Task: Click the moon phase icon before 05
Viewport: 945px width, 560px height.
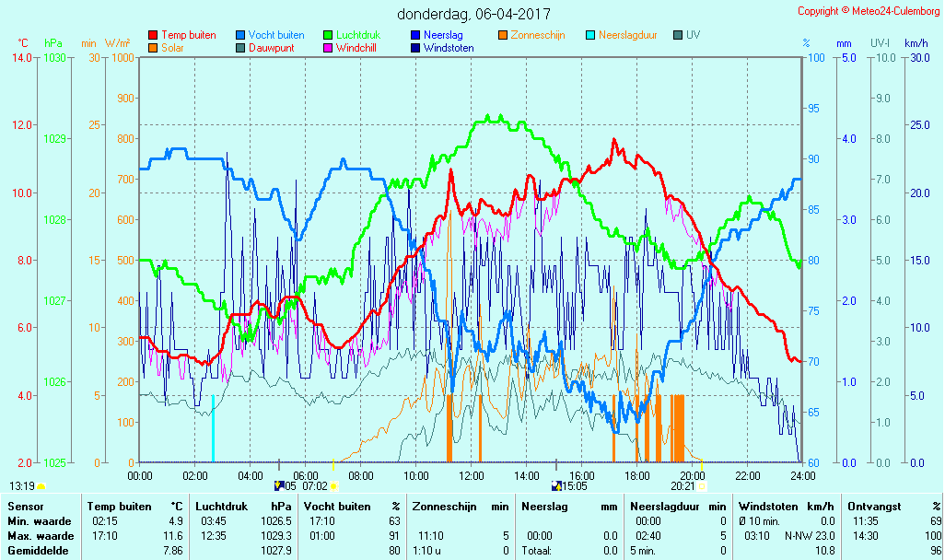Action: click(x=279, y=485)
